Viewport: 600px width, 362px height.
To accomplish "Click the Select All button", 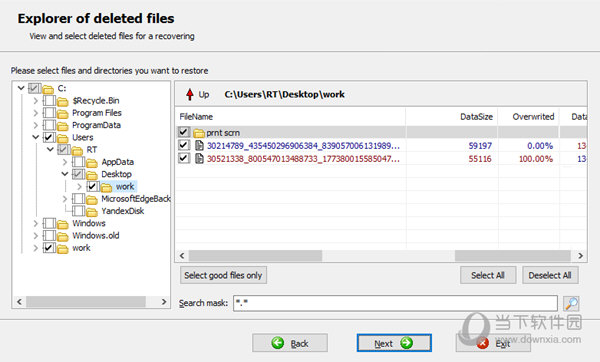I will coord(488,275).
